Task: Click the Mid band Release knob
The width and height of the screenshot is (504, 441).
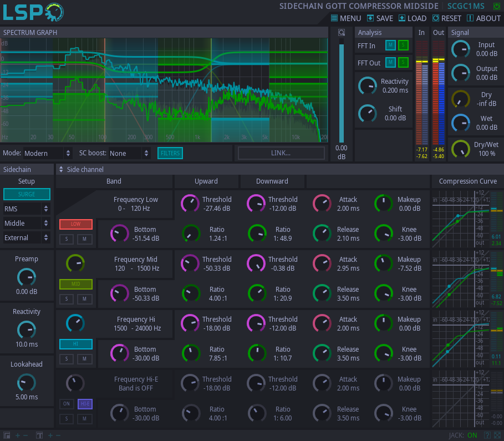Action: click(x=322, y=293)
